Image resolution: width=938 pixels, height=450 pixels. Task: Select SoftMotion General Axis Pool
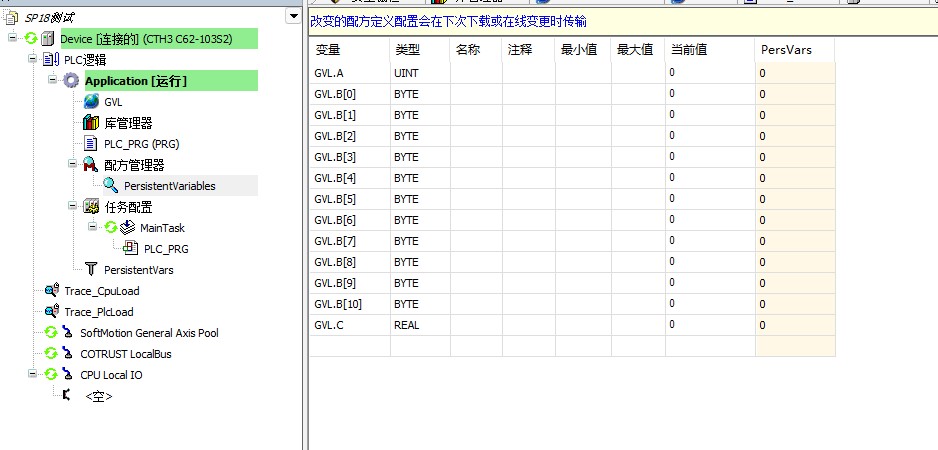[x=150, y=333]
